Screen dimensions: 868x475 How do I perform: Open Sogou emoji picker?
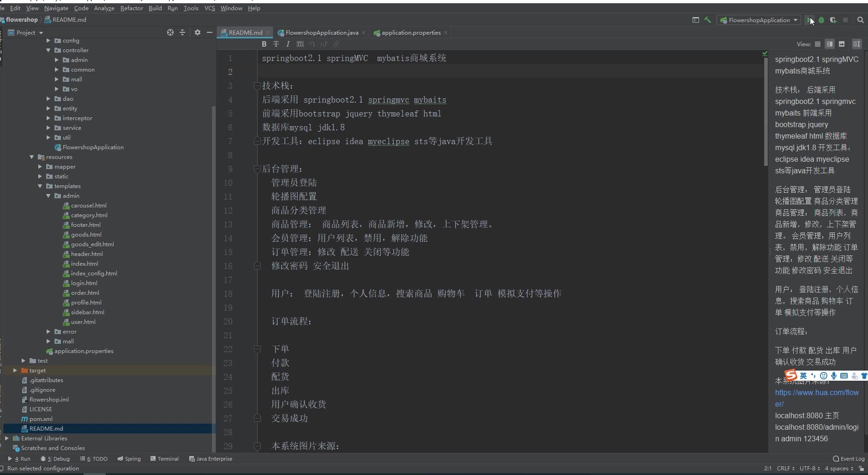(x=824, y=376)
